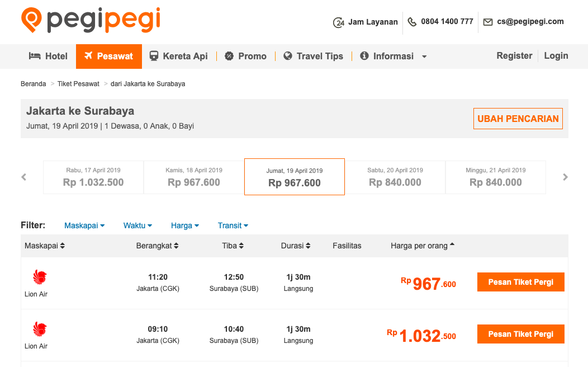Viewport: 588px width, 367px height.
Task: Click the phone icon beside 0804 1400 777
Action: (x=412, y=22)
